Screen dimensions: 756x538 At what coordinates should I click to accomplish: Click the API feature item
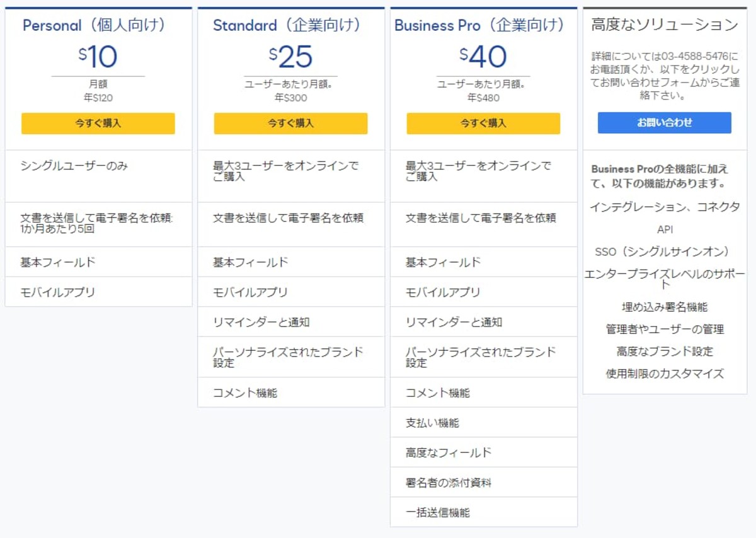[x=666, y=229]
